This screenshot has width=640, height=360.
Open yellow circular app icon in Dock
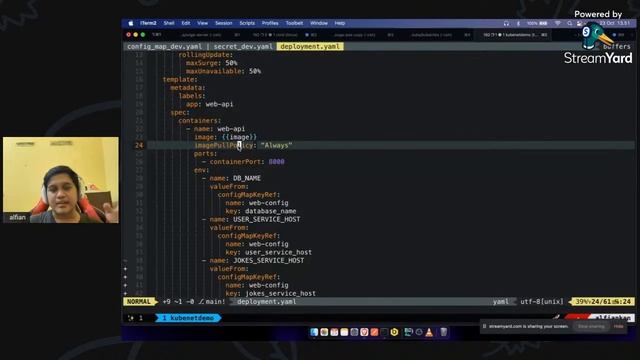coord(394,332)
